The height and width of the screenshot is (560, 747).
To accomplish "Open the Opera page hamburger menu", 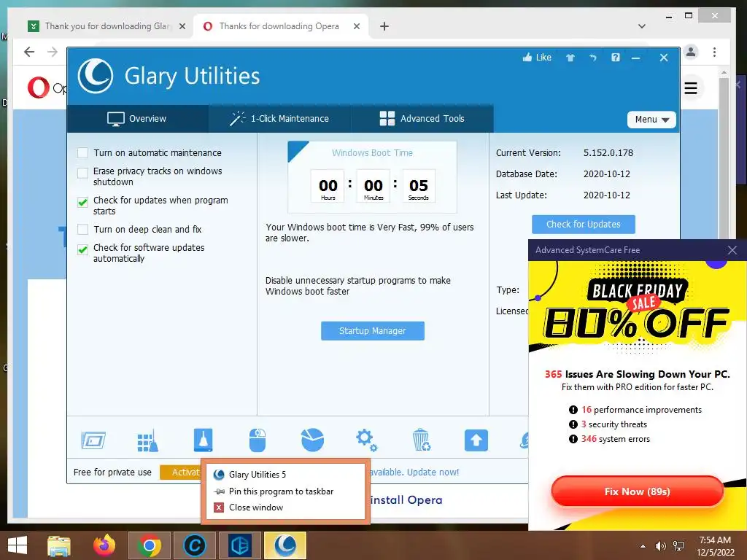I will click(x=691, y=88).
